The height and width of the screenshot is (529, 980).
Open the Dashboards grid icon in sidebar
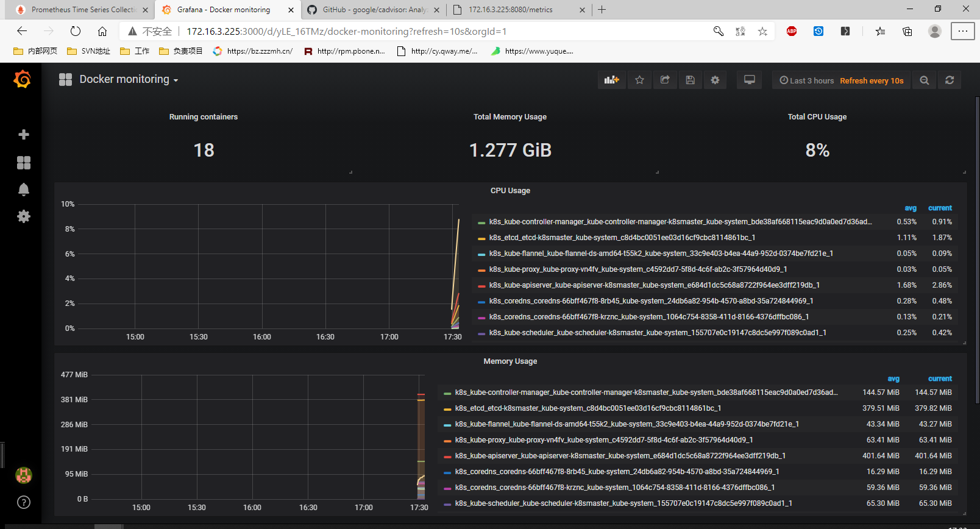tap(24, 162)
